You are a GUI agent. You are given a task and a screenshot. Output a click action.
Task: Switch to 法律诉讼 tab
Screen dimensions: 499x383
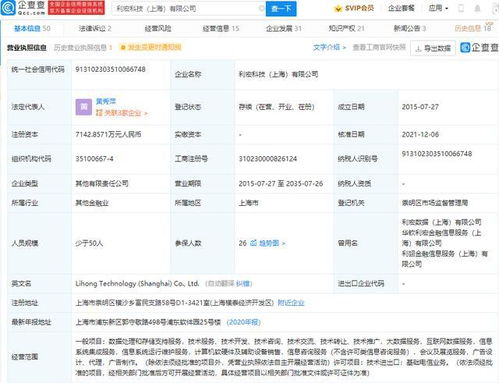95,29
